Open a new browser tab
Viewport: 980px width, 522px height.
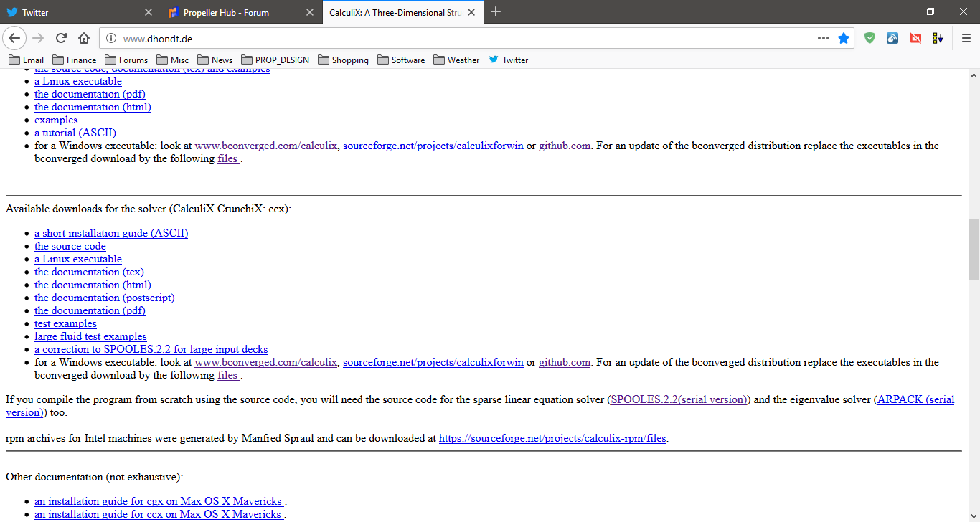[x=496, y=12]
